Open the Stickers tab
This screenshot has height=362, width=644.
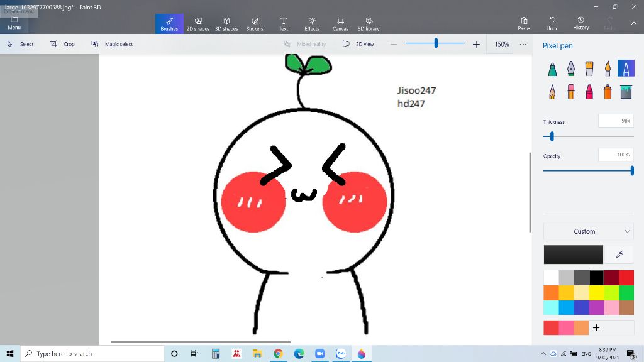click(x=255, y=24)
